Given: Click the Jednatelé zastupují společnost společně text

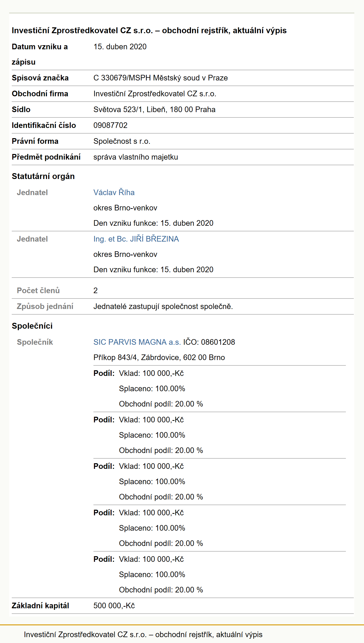Looking at the screenshot, I should (163, 306).
